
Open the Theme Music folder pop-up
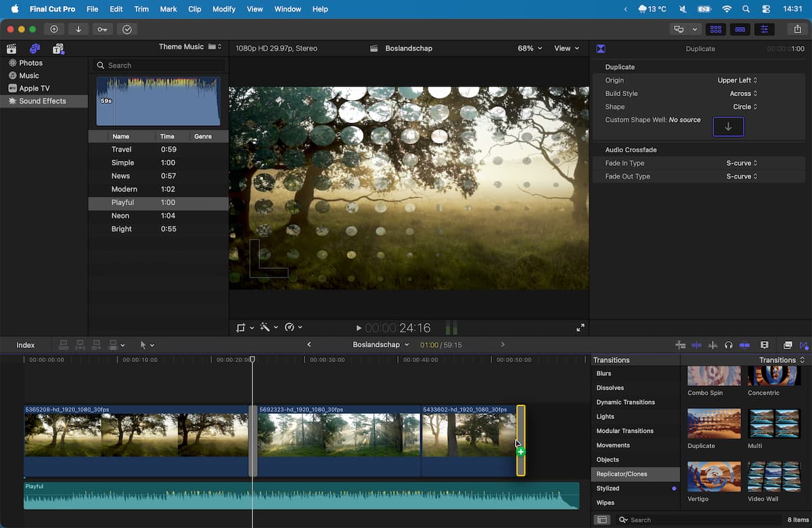(x=190, y=47)
